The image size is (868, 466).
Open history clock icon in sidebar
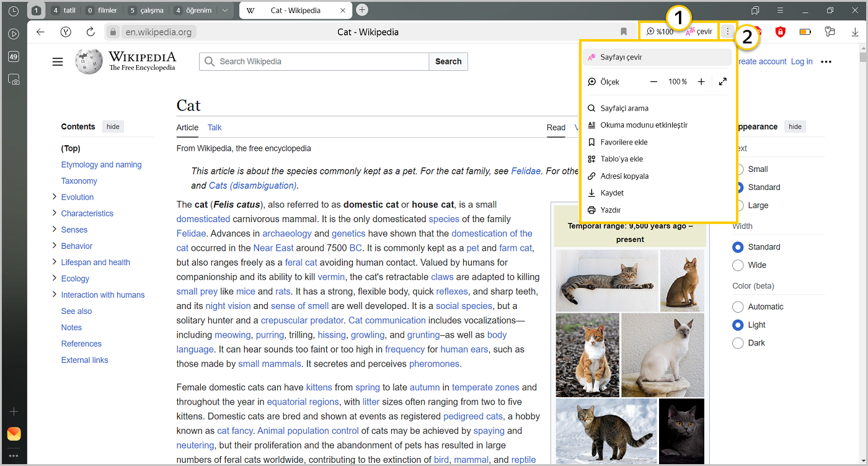(14, 11)
